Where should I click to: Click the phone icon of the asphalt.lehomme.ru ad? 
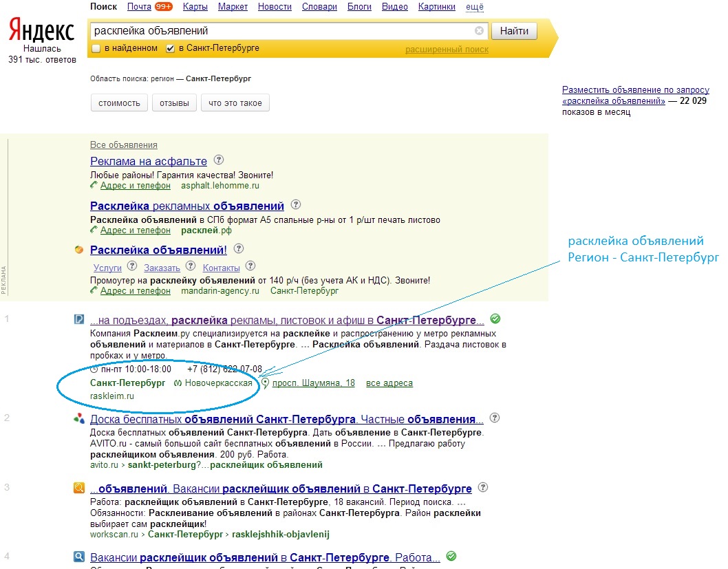(x=94, y=185)
